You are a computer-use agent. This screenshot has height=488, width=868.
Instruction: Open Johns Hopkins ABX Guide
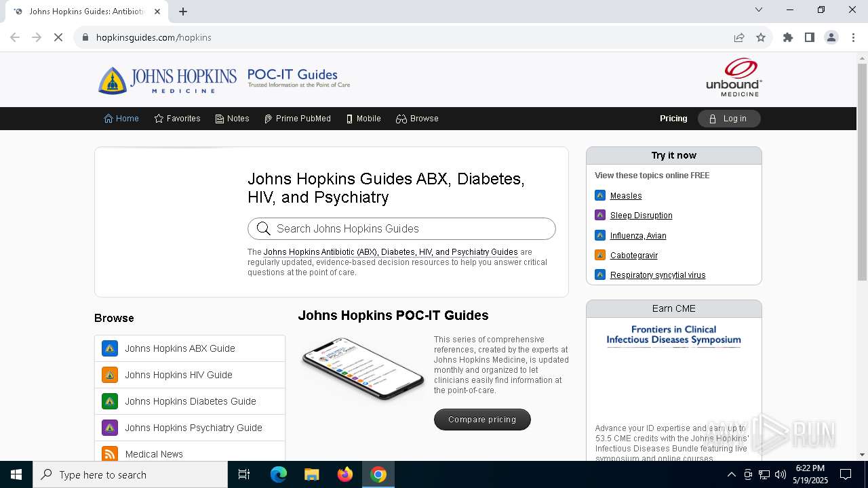(x=190, y=348)
